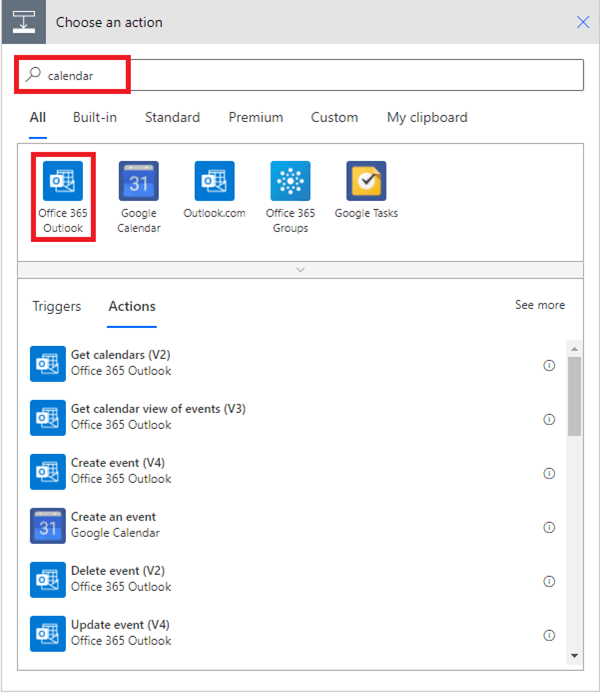Click the search box containing calendar

coord(300,75)
